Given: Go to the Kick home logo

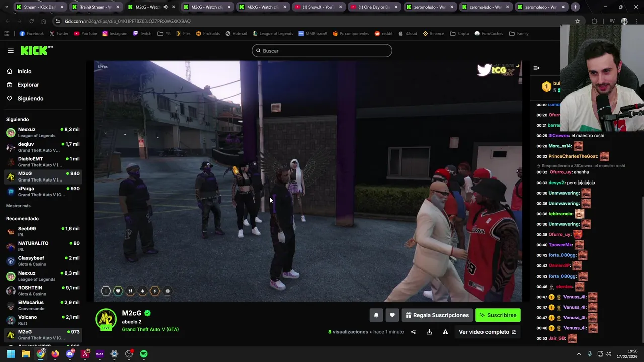Looking at the screenshot, I should click(36, 50).
